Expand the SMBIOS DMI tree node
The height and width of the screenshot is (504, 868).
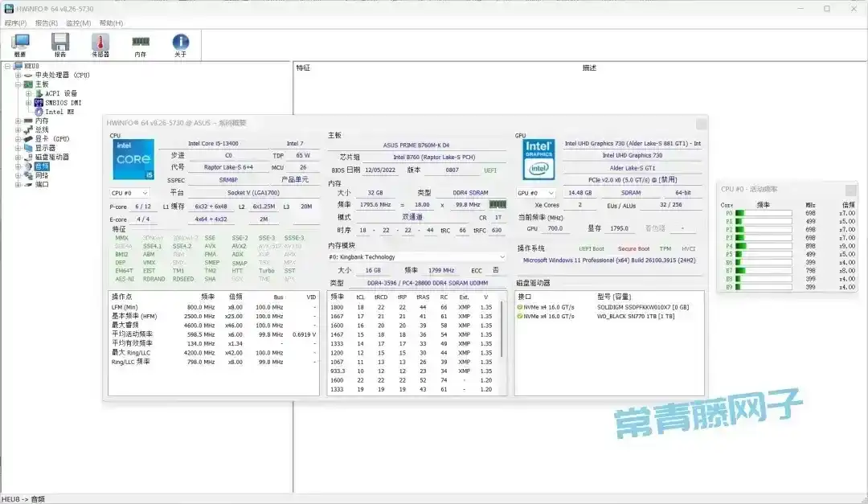coord(28,102)
